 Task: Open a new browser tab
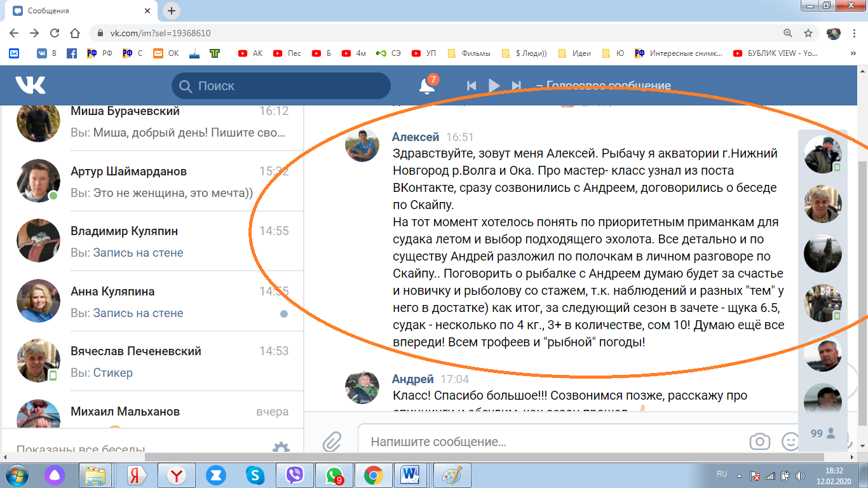(x=172, y=11)
